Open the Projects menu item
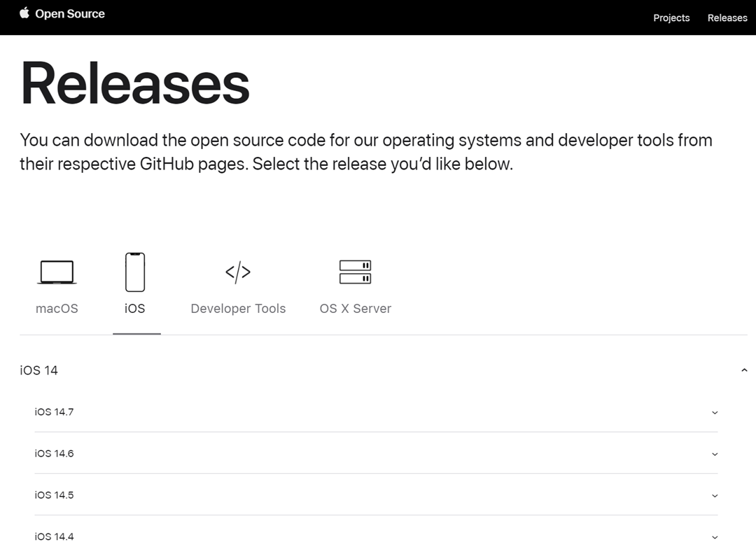This screenshot has height=551, width=756. [x=671, y=18]
